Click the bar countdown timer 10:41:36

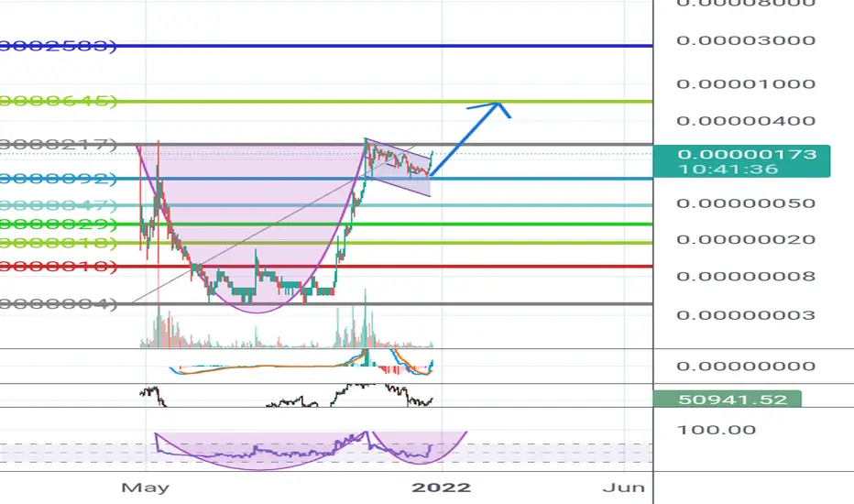(728, 169)
